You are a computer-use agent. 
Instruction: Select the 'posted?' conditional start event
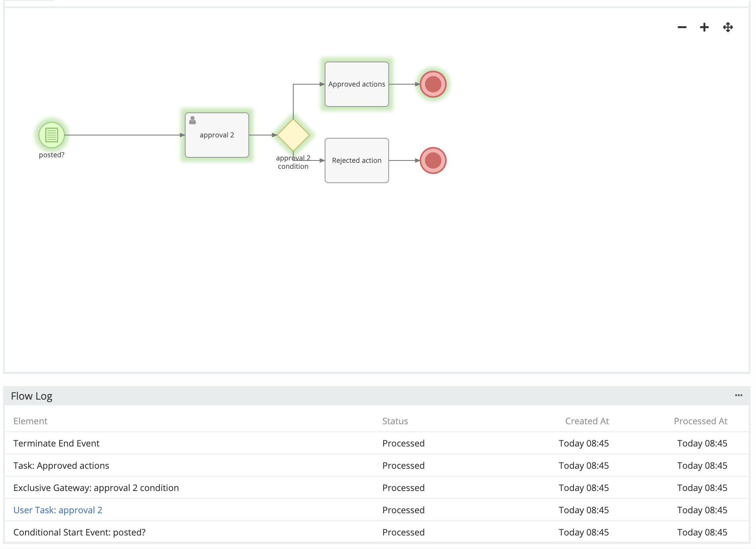click(x=52, y=135)
